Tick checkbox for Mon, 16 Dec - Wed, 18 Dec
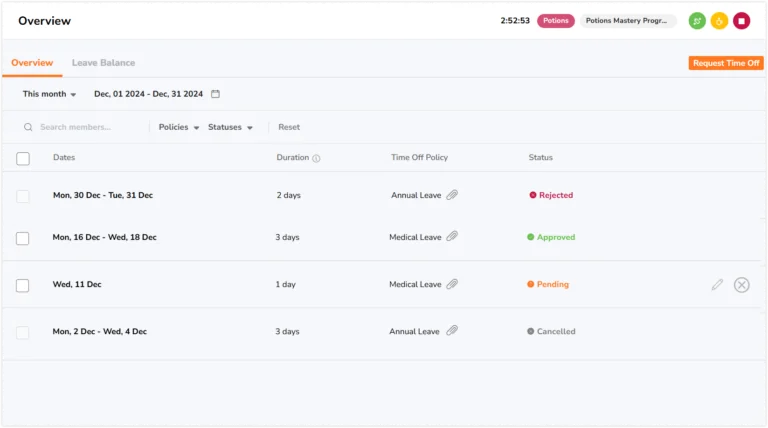This screenshot has width=768, height=428. point(23,238)
